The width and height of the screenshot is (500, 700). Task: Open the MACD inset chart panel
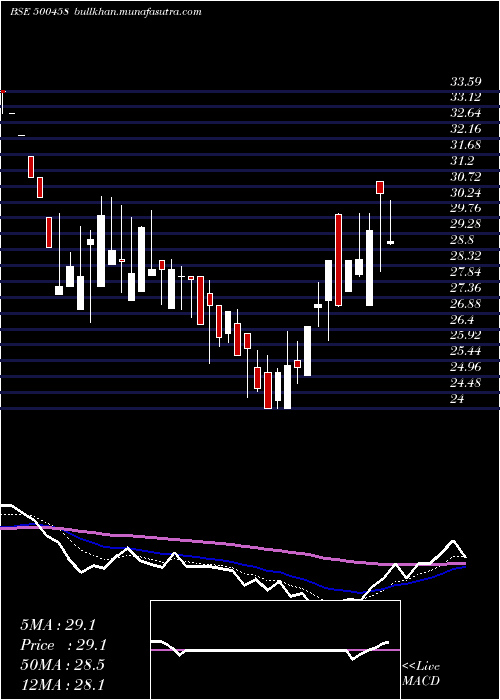coord(275,650)
